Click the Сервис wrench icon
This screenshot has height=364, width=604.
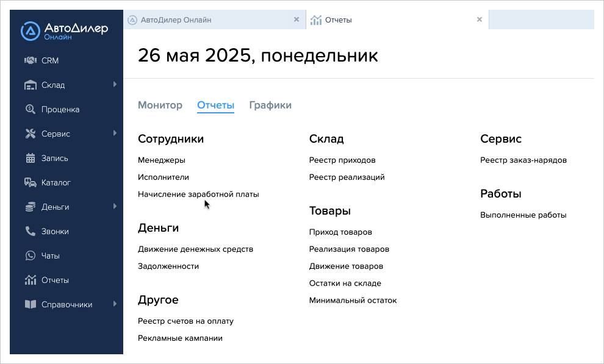coord(31,134)
